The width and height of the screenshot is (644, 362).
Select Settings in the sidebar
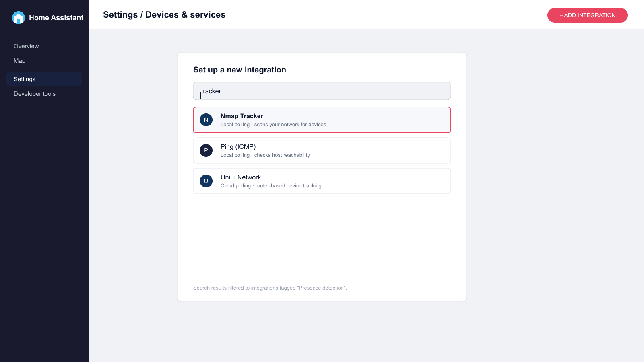(44, 79)
